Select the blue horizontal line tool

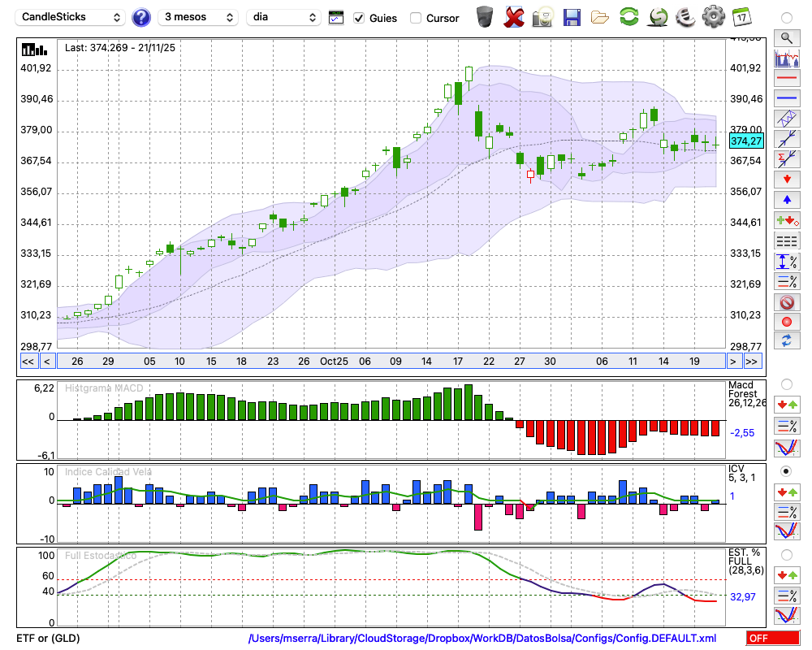coord(786,98)
